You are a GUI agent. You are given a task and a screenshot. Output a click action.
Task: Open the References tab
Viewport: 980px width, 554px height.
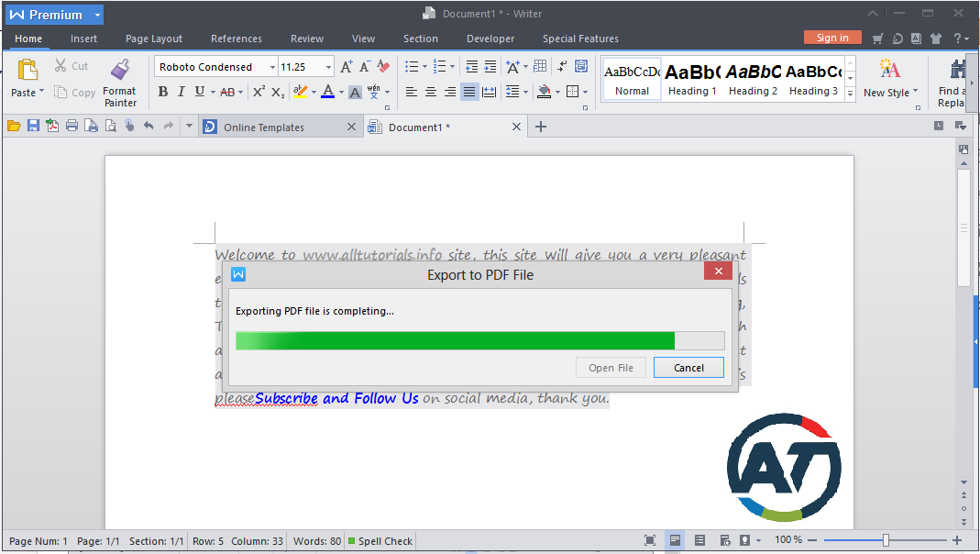click(237, 39)
